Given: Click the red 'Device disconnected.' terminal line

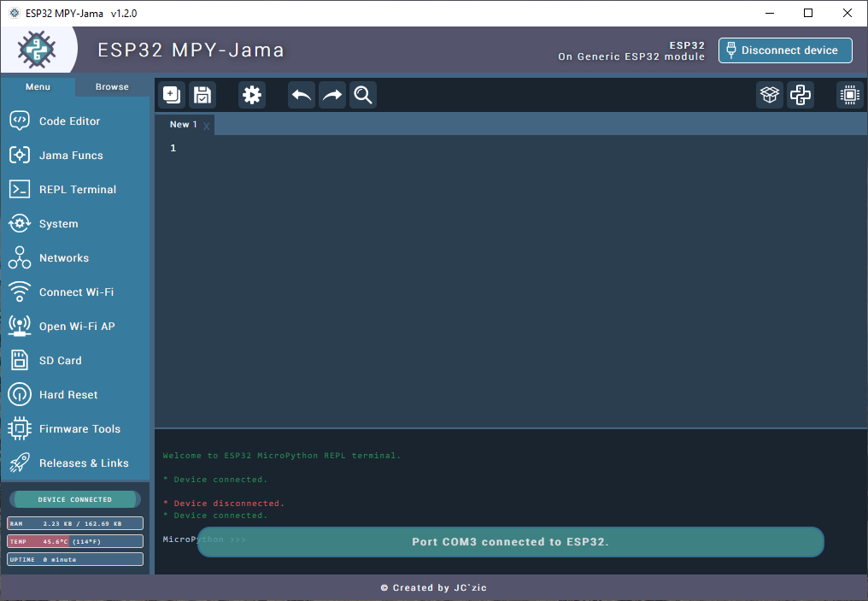Looking at the screenshot, I should click(x=224, y=503).
